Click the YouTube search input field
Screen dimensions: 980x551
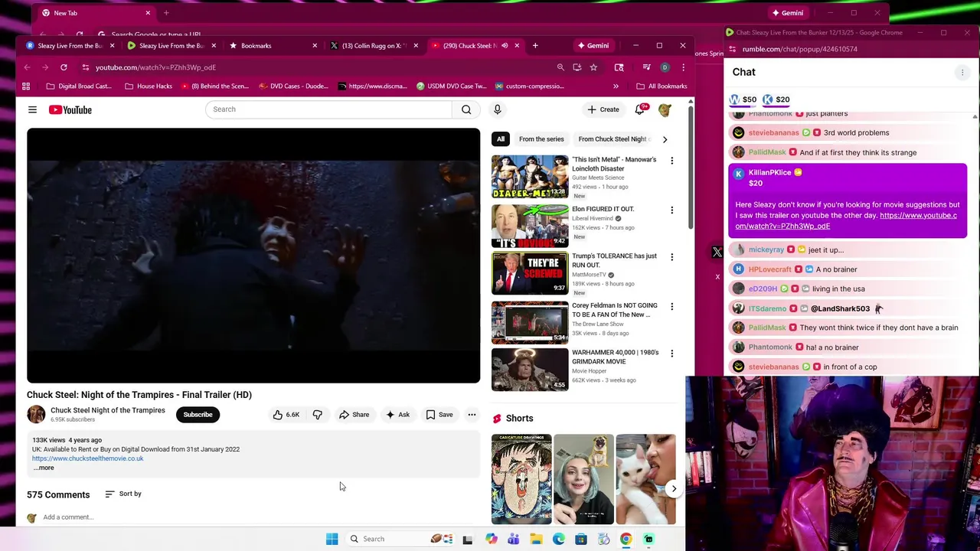point(329,109)
